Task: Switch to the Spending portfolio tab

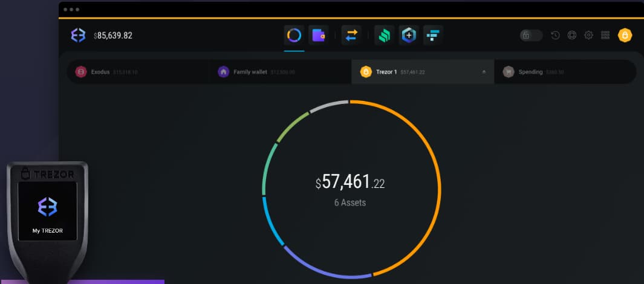Action: coord(530,72)
